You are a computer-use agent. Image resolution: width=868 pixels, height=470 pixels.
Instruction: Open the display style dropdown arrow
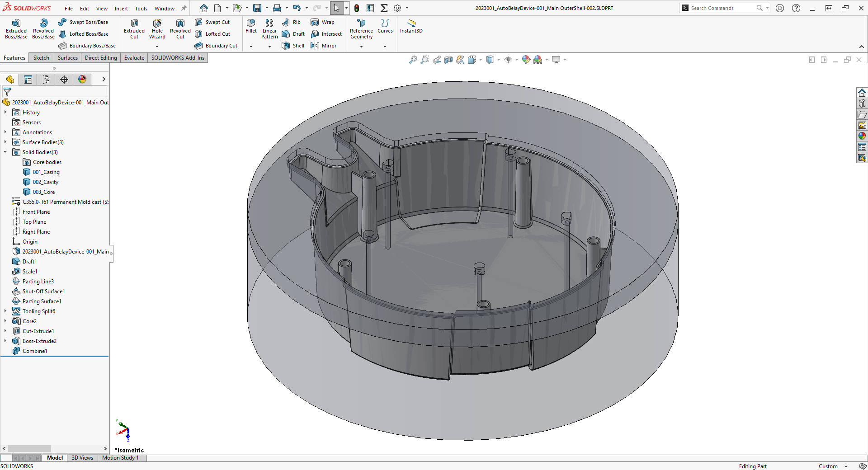click(x=499, y=60)
